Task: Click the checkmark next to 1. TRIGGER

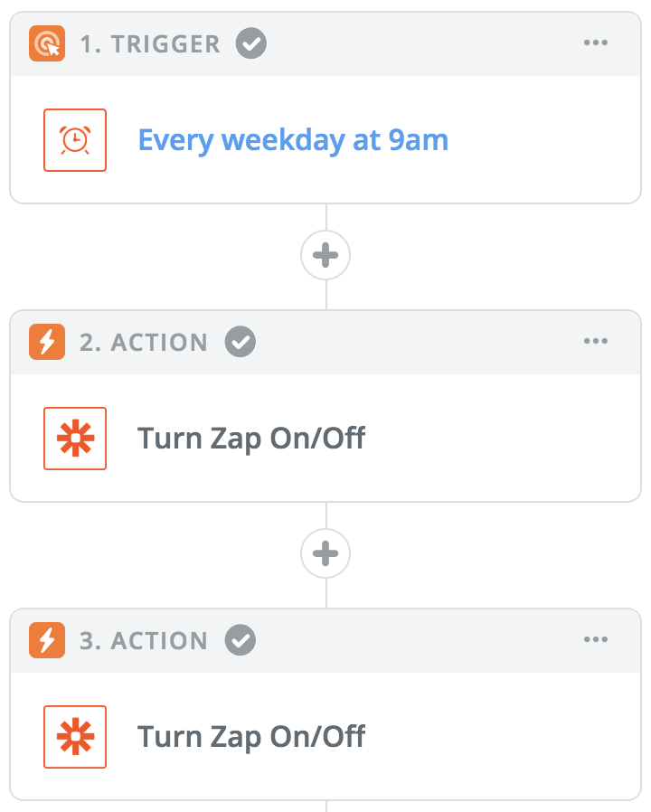Action: 251,43
